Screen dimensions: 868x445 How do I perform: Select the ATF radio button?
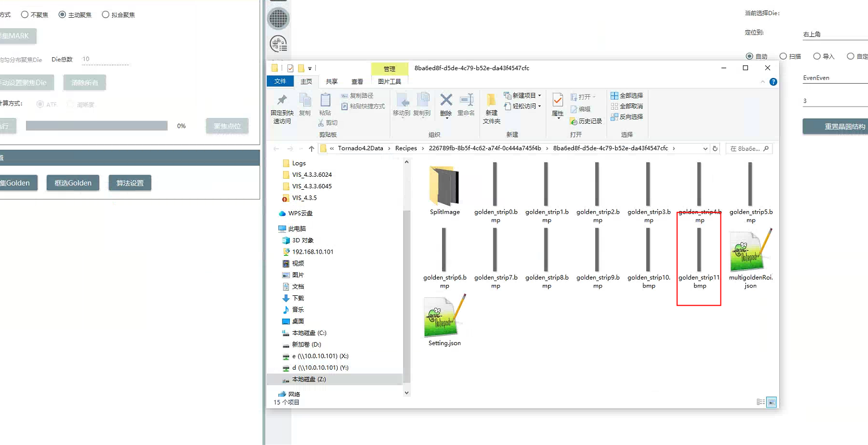point(40,104)
